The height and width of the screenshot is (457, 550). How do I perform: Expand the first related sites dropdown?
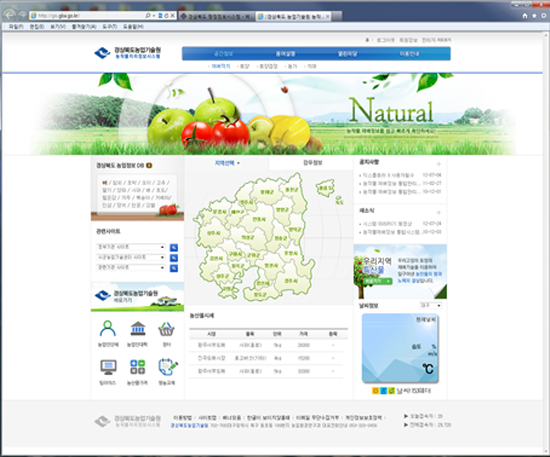[x=130, y=247]
